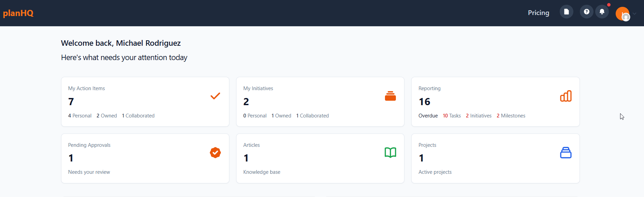Click 4 Personal action items
The image size is (644, 197).
click(x=80, y=116)
